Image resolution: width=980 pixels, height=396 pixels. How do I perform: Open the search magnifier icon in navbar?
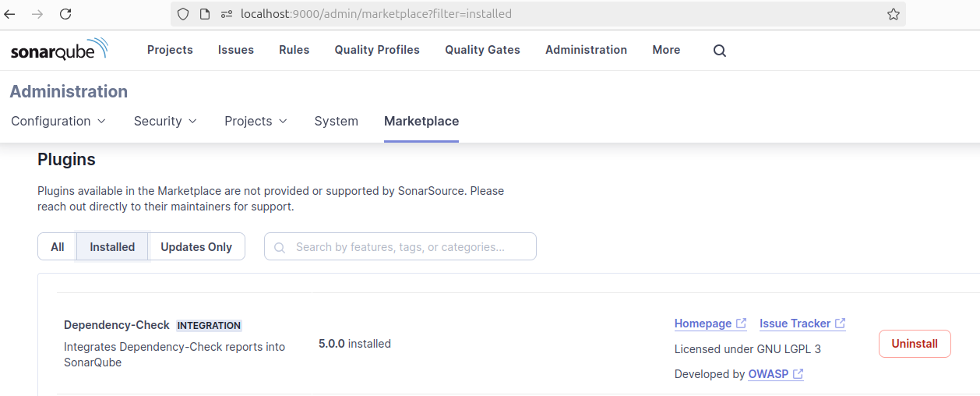[x=720, y=51]
